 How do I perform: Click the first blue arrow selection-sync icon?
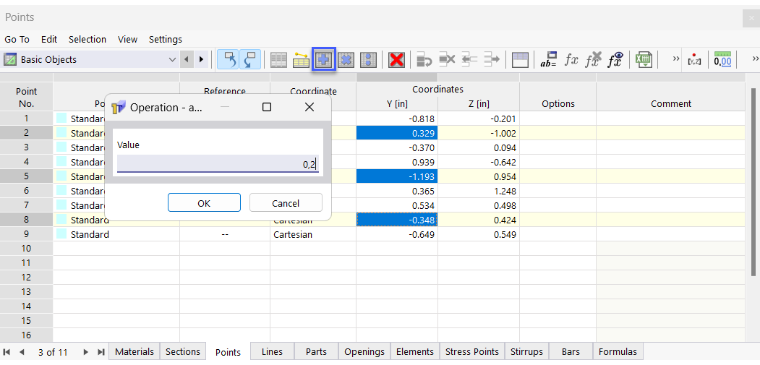click(228, 60)
